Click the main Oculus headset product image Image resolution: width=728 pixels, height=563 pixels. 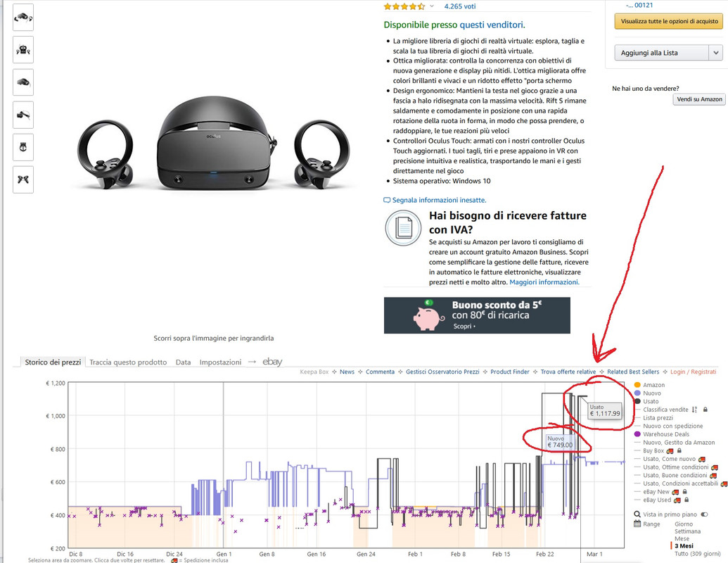pos(214,143)
